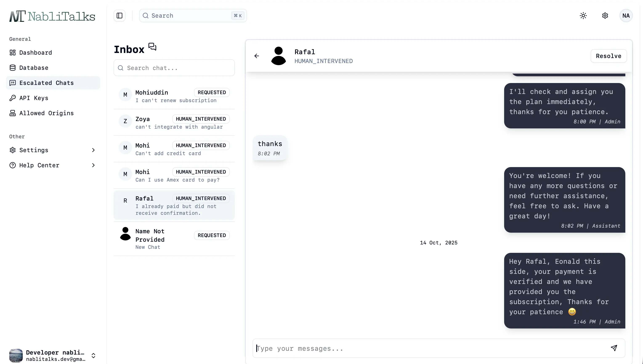
Task: Toggle the sidebar panel icon
Action: pyautogui.click(x=119, y=16)
